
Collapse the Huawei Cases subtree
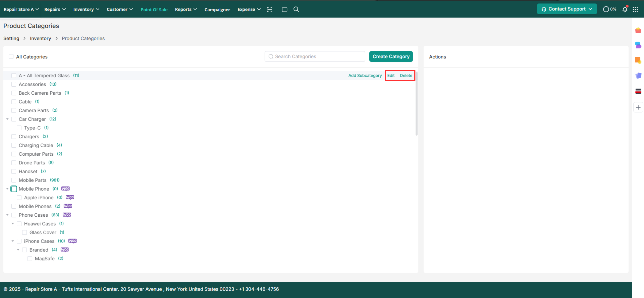click(x=13, y=224)
